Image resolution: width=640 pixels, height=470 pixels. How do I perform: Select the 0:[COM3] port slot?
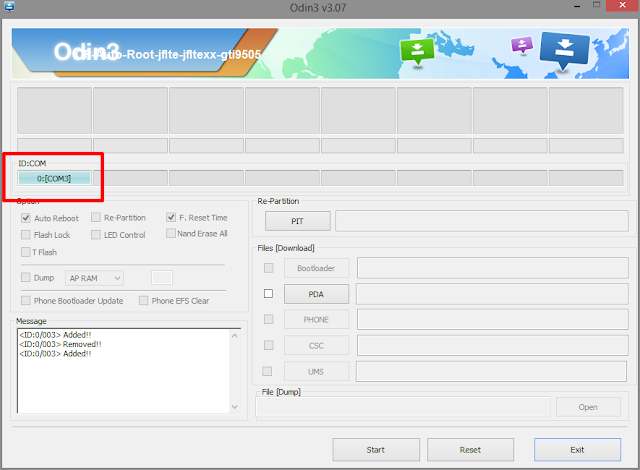[54, 178]
